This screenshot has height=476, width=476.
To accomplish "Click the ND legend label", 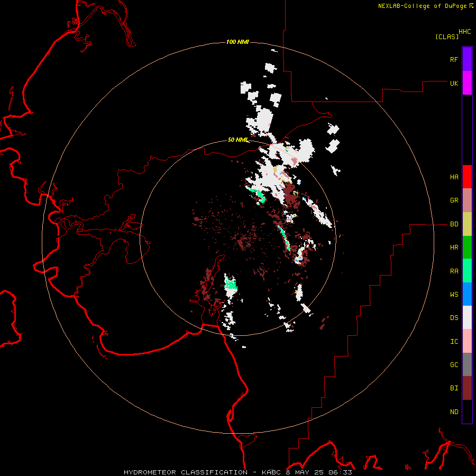I will click(454, 412).
